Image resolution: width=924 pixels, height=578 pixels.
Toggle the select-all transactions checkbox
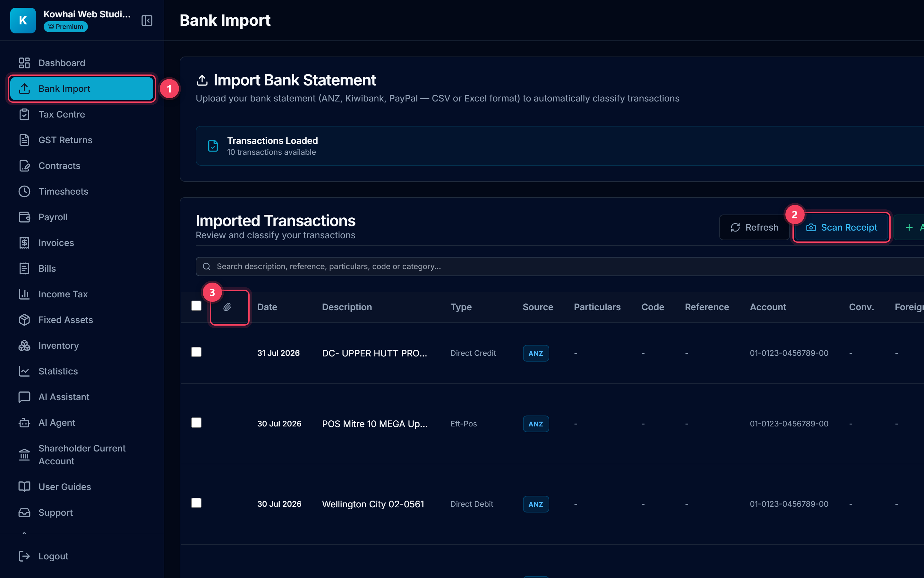[x=196, y=306]
